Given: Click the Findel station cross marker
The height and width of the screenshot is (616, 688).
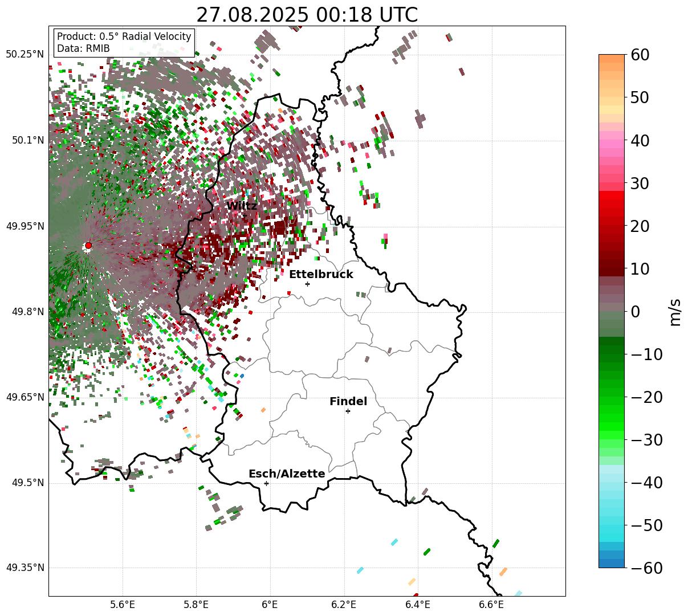Looking at the screenshot, I should (348, 411).
